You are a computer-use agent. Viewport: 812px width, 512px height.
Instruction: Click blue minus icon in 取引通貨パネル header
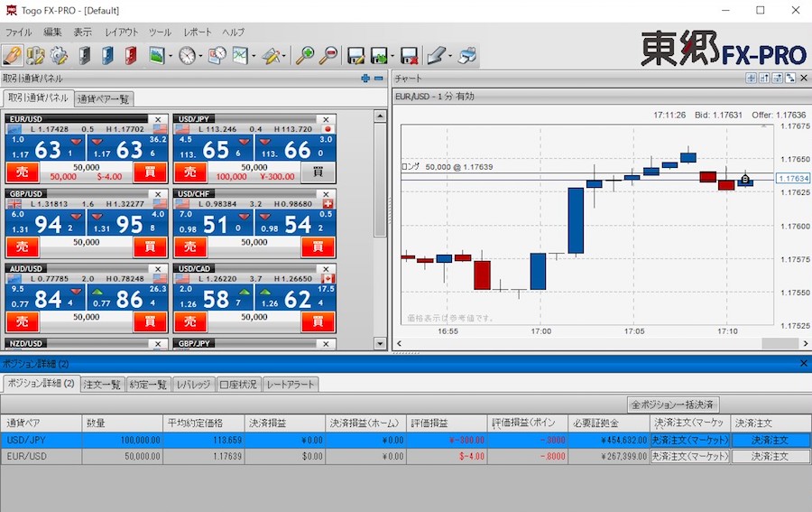click(379, 79)
